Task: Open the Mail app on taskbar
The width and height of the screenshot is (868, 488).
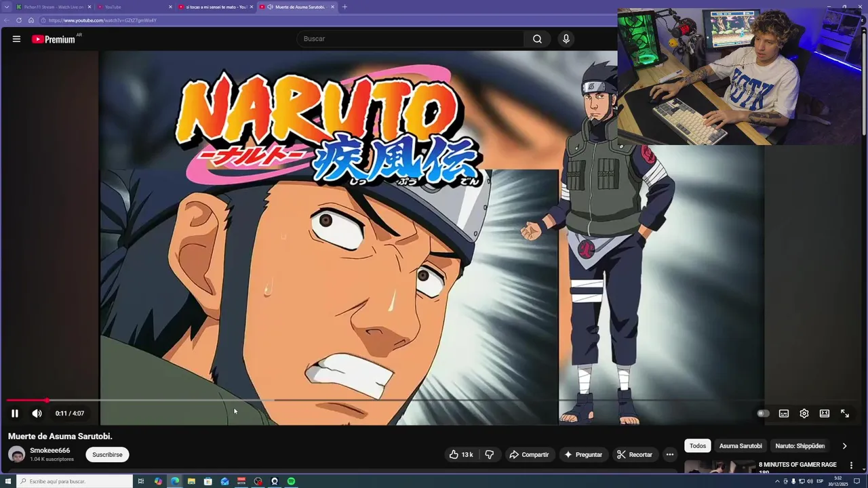Action: pyautogui.click(x=224, y=481)
